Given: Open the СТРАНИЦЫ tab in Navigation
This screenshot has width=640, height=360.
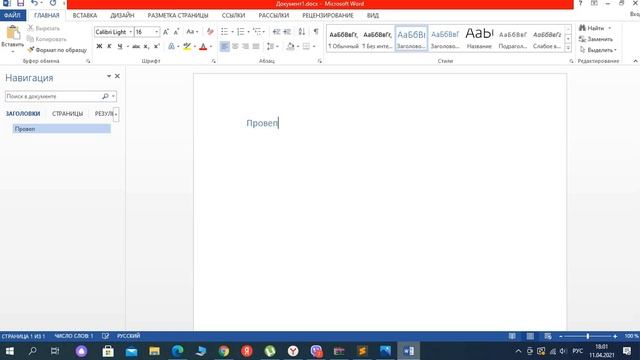Looking at the screenshot, I should point(67,114).
